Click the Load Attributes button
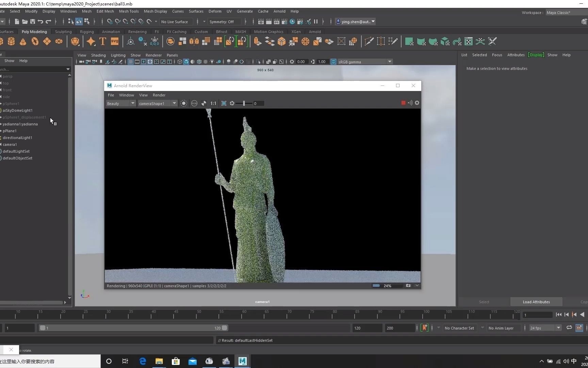Screen dimensions: 588x368 (x=536, y=302)
